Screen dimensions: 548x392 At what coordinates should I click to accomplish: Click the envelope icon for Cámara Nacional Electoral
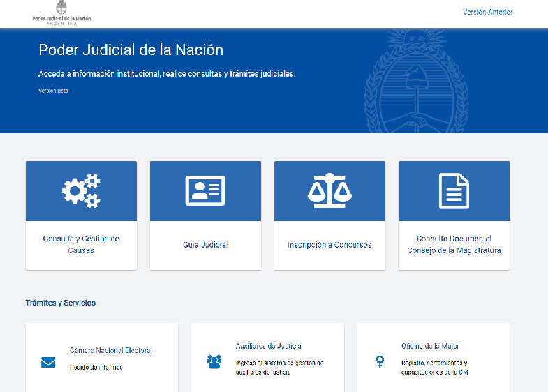click(48, 362)
